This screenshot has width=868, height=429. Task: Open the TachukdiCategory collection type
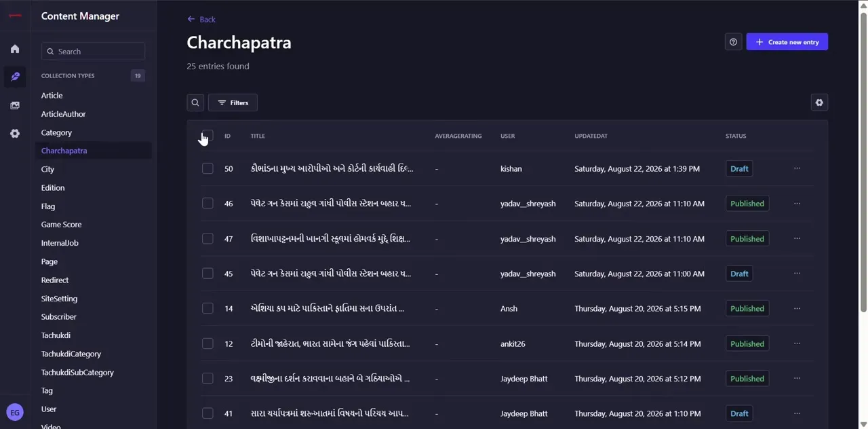coord(71,354)
